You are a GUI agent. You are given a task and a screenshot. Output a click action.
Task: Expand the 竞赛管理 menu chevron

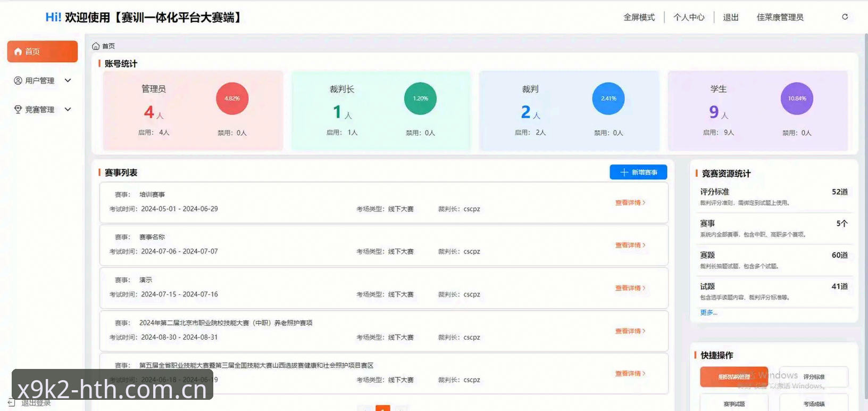coord(68,109)
